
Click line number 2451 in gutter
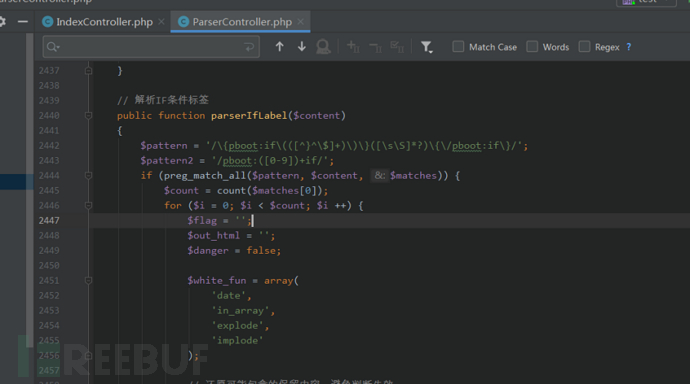coord(49,281)
